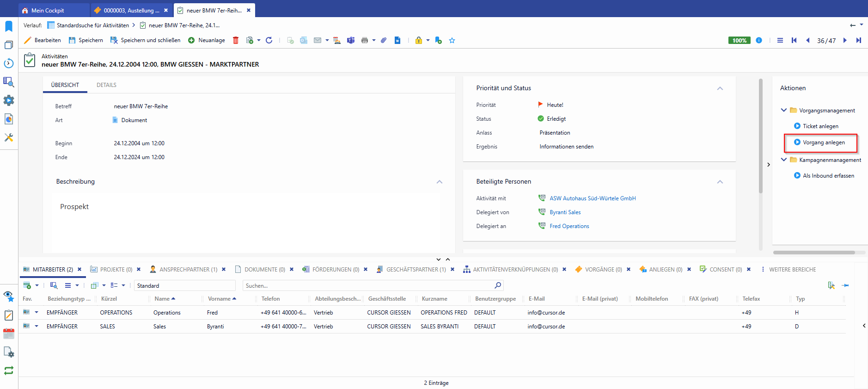This screenshot has height=389, width=868.
Task: Click the paperclip attachment icon
Action: coord(384,40)
